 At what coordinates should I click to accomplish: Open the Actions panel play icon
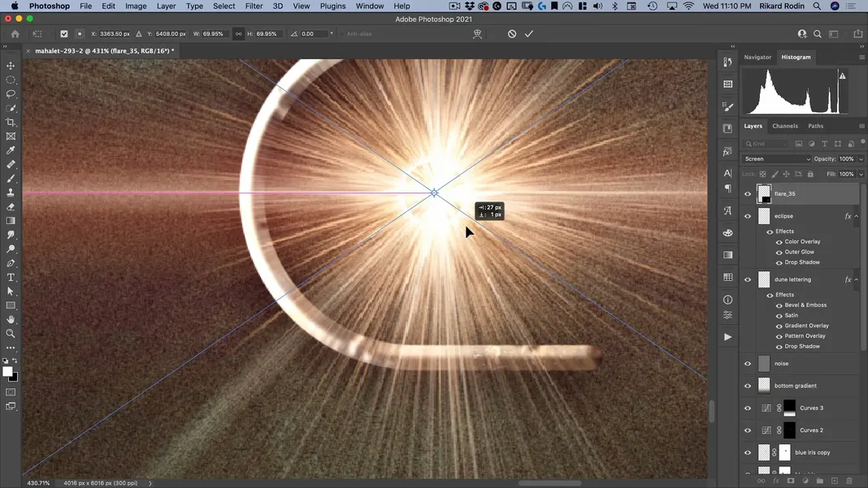728,337
